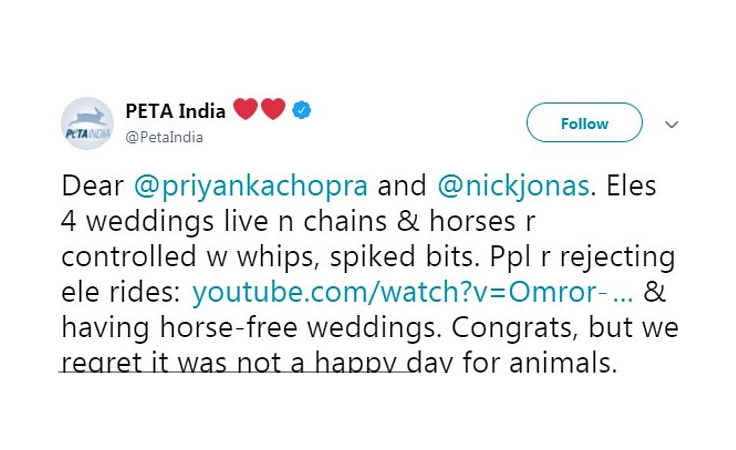Click the PETA India display name
The width and height of the screenshot is (736, 450).
[176, 111]
